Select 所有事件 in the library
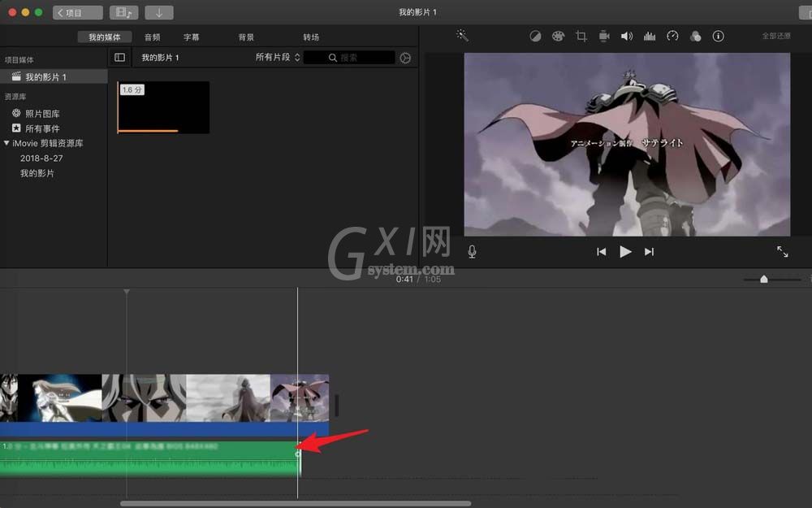 (x=36, y=128)
